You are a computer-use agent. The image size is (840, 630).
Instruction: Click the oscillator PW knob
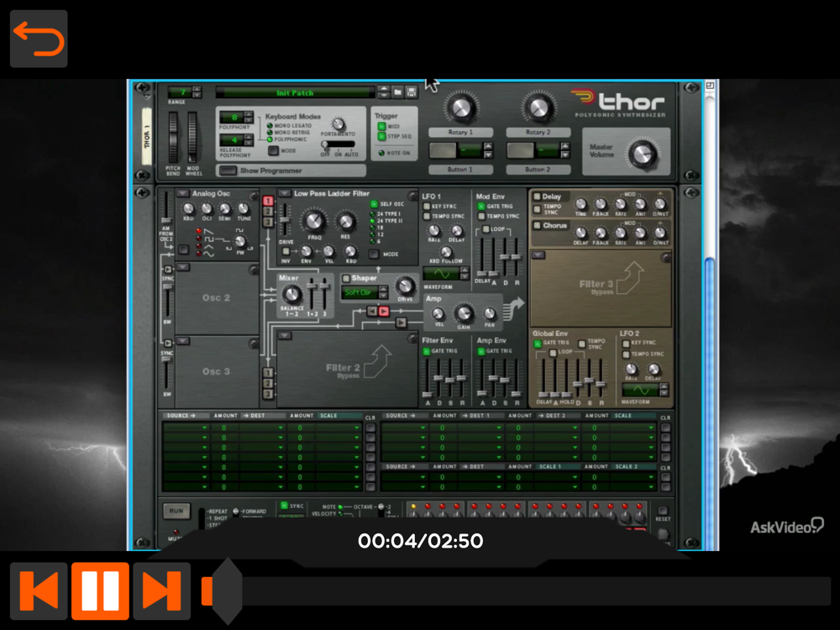click(240, 242)
